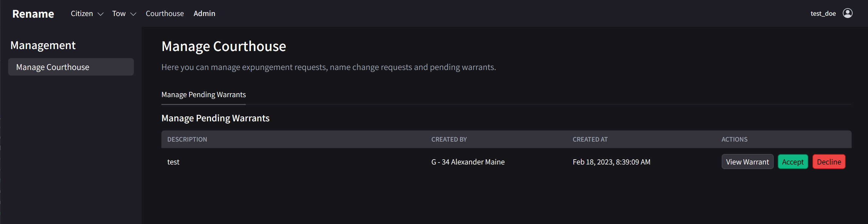Switch to the Manage Pending Warrants tab
Viewport: 868px width, 224px height.
point(204,95)
